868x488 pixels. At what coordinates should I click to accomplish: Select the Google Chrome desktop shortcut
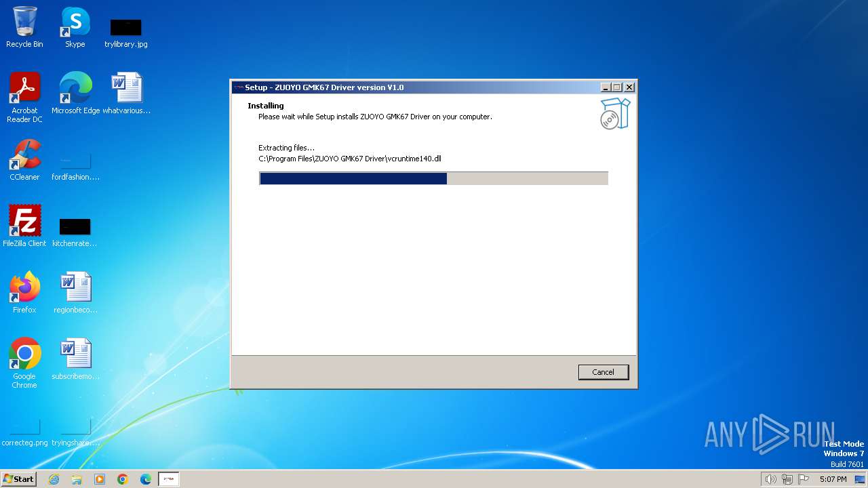pyautogui.click(x=24, y=363)
